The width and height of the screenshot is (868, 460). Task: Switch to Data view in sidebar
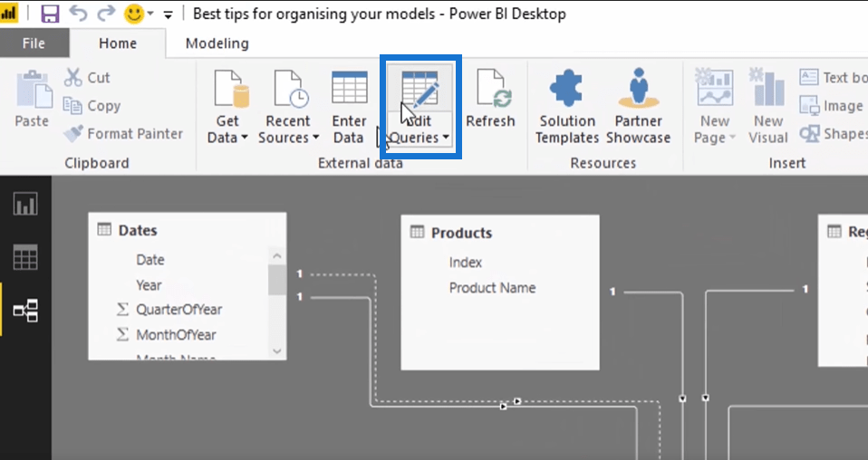(25, 257)
